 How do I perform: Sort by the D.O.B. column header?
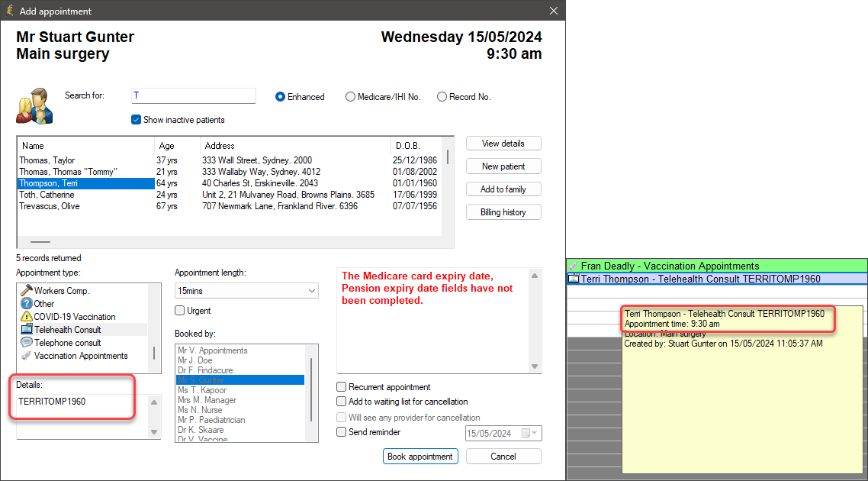click(x=417, y=146)
